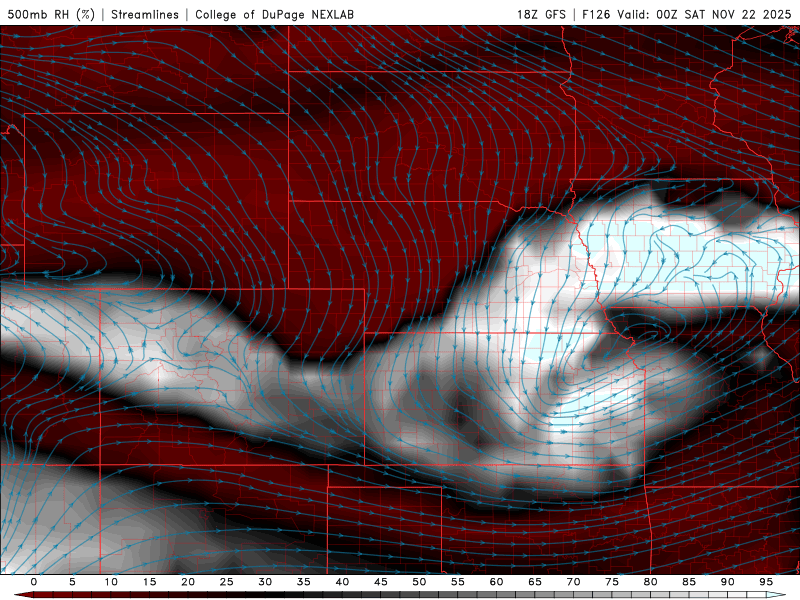Image resolution: width=800 pixels, height=600 pixels.
Task: Click the "85" label on the color scale
Action: click(689, 582)
